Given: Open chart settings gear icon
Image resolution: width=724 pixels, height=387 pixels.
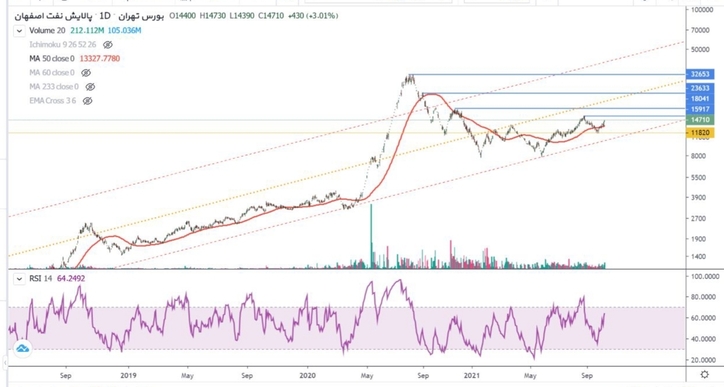Looking at the screenshot, I should tap(705, 375).
